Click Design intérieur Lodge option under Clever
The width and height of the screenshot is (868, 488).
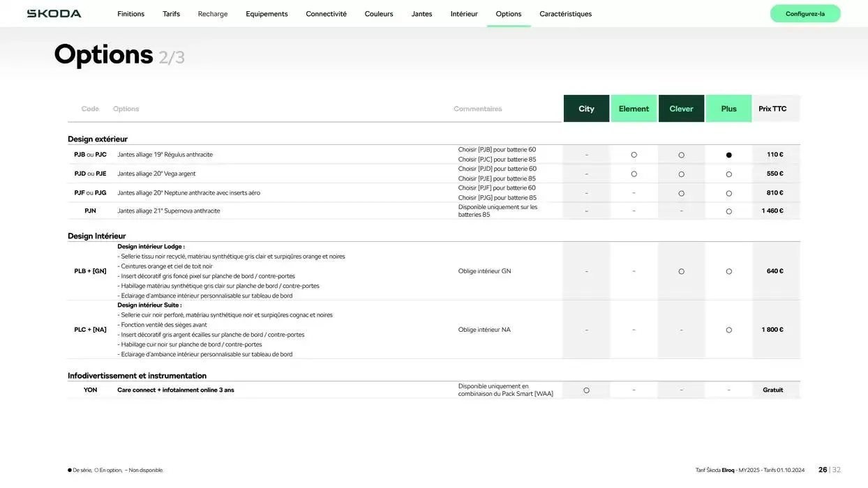[681, 271]
